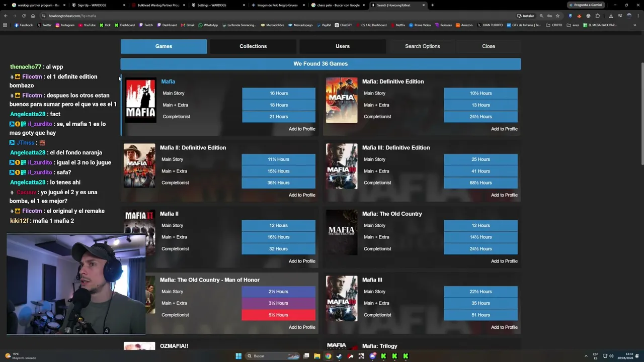Open the Facebook bookmark
The height and width of the screenshot is (362, 644).
point(24,25)
